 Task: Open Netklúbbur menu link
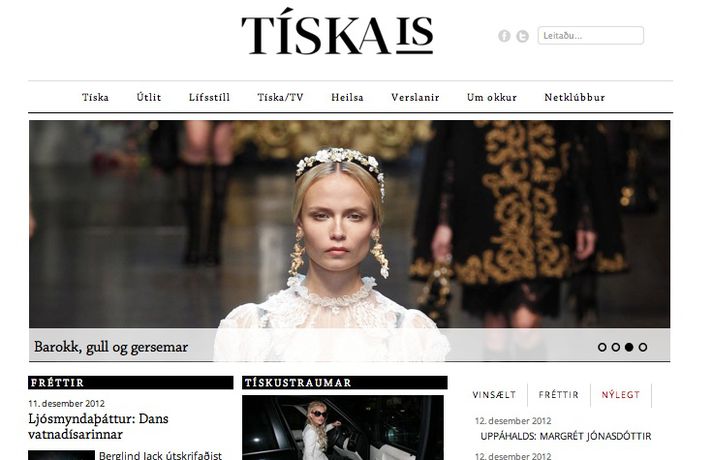pyautogui.click(x=575, y=97)
